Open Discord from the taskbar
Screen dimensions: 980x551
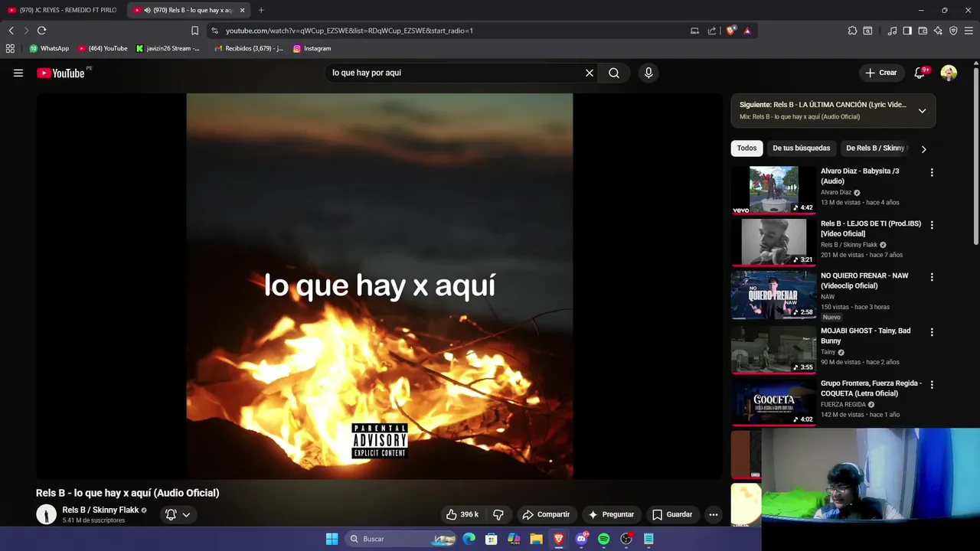pyautogui.click(x=581, y=539)
